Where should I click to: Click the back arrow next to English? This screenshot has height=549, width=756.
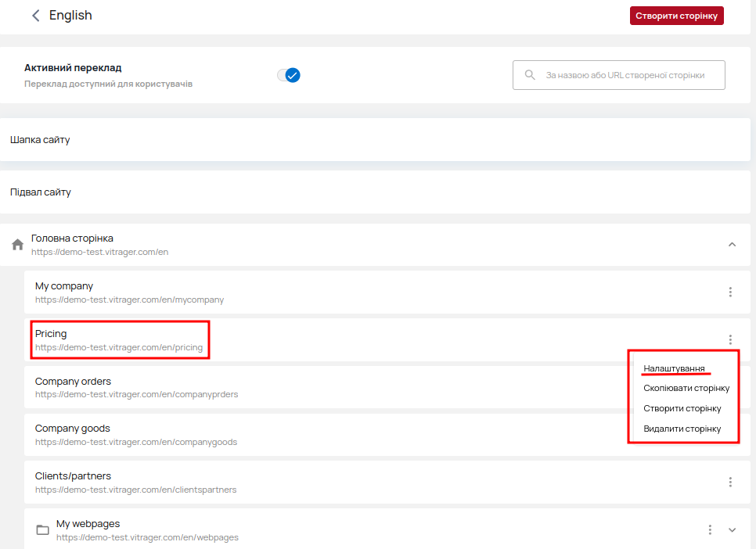point(35,16)
